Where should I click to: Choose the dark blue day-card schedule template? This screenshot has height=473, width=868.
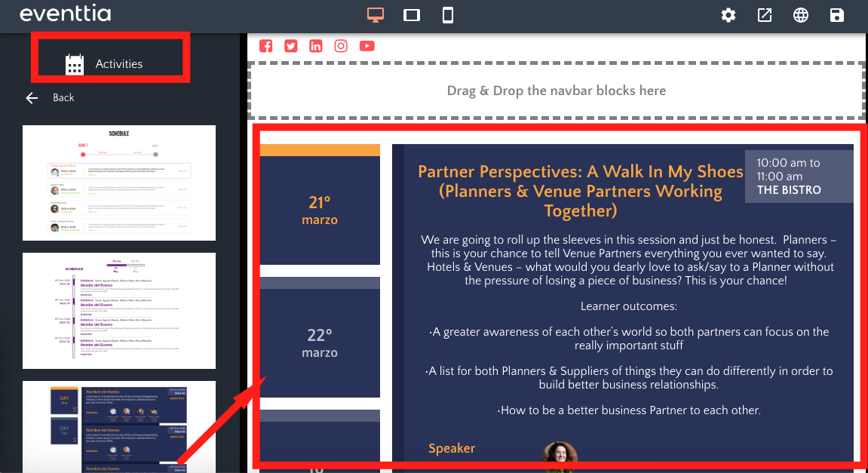[119, 427]
